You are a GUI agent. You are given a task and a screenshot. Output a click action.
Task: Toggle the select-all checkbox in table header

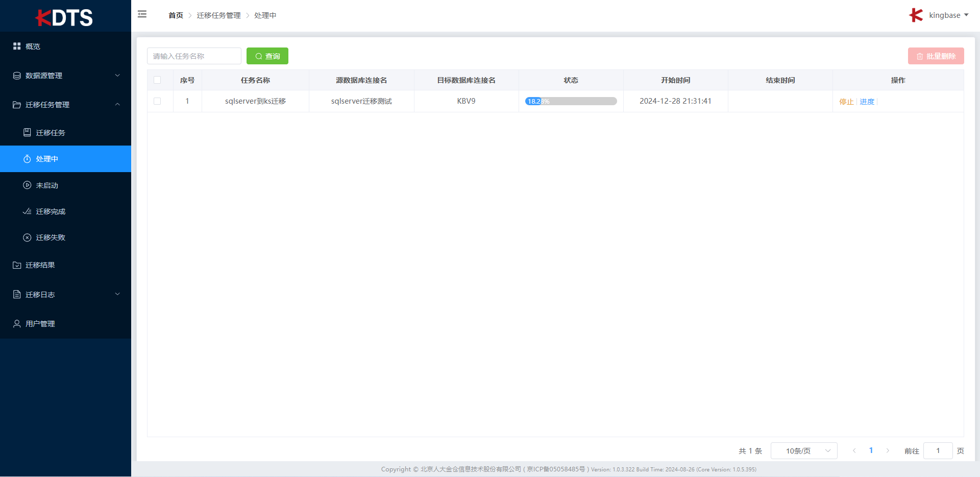pyautogui.click(x=157, y=80)
